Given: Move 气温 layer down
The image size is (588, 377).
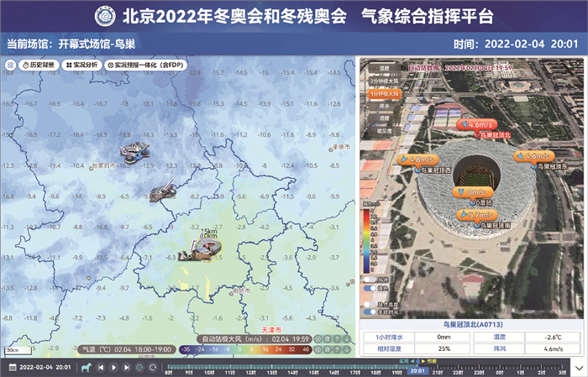Looking at the screenshot, I should 347,349.
